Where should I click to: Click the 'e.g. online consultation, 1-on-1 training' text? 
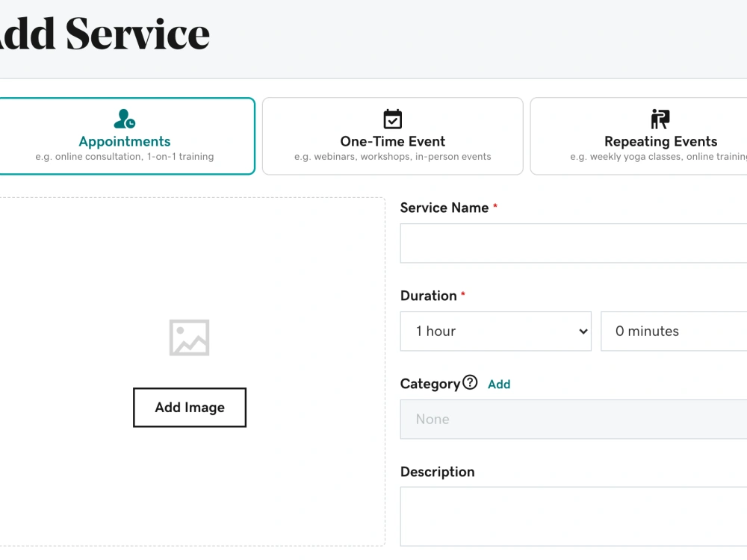pos(125,157)
